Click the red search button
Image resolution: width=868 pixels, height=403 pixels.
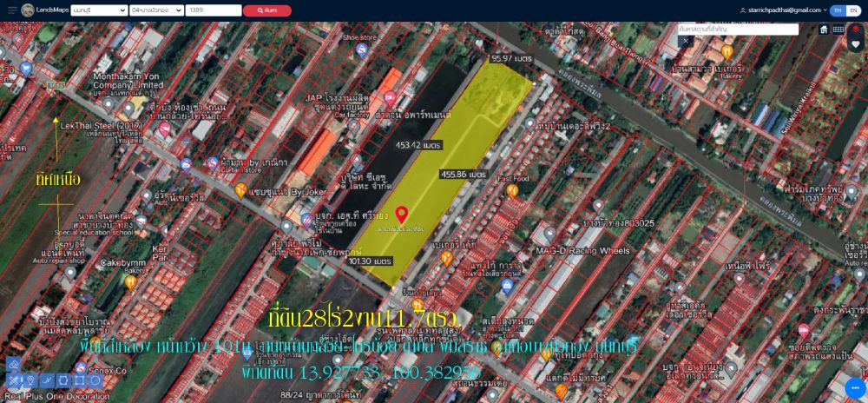pyautogui.click(x=267, y=10)
